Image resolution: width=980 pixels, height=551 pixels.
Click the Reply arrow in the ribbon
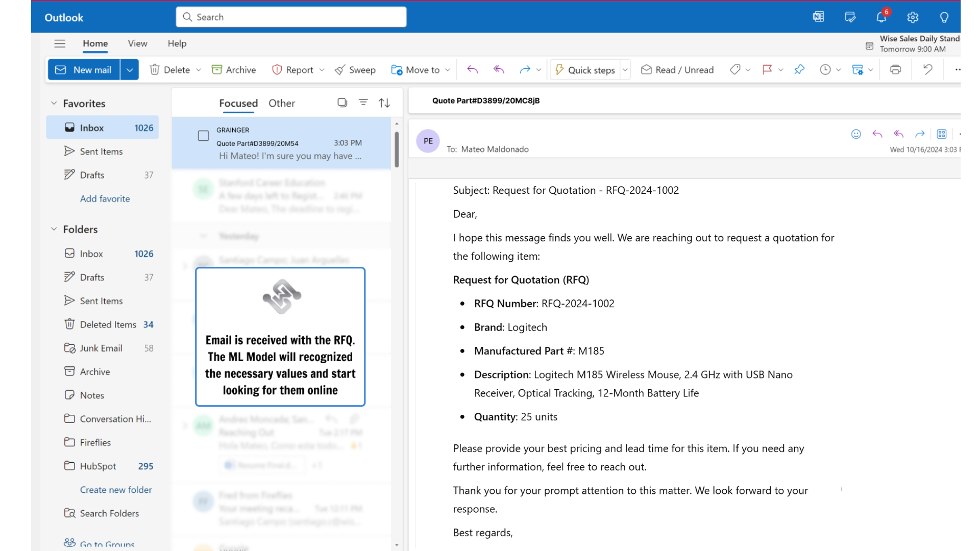(x=473, y=70)
